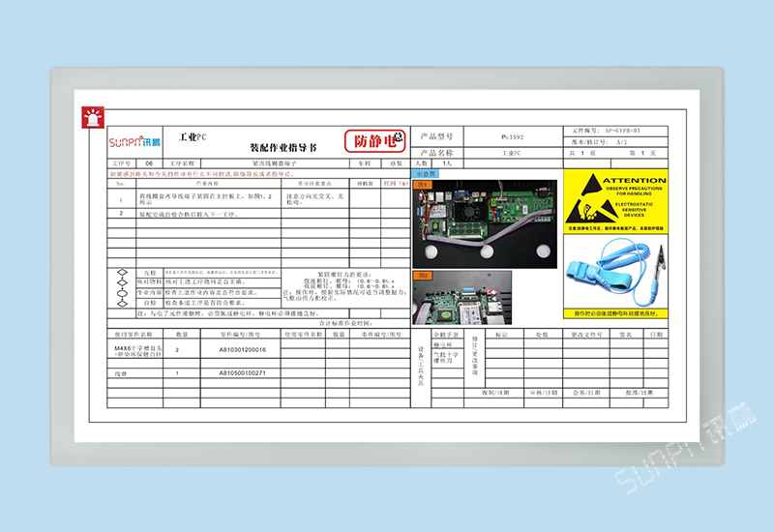This screenshot has height=532, width=774.
Task: Click the top diamond flowchart symbol
Action: coord(122,273)
